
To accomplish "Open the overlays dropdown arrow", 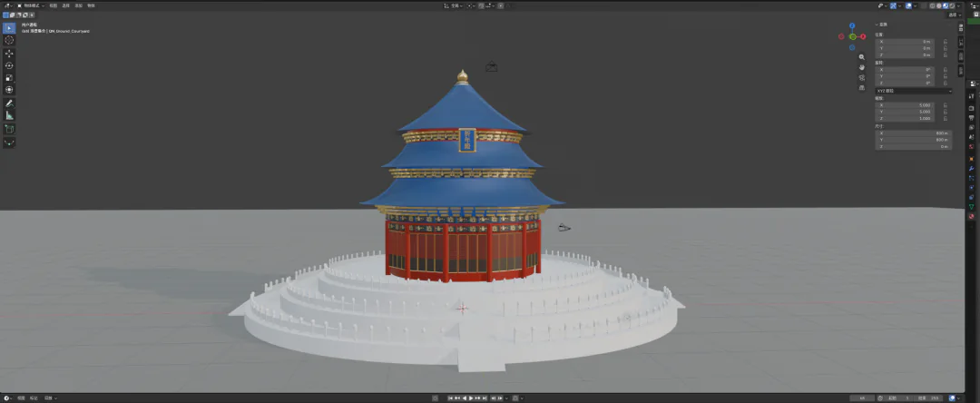I will (915, 5).
